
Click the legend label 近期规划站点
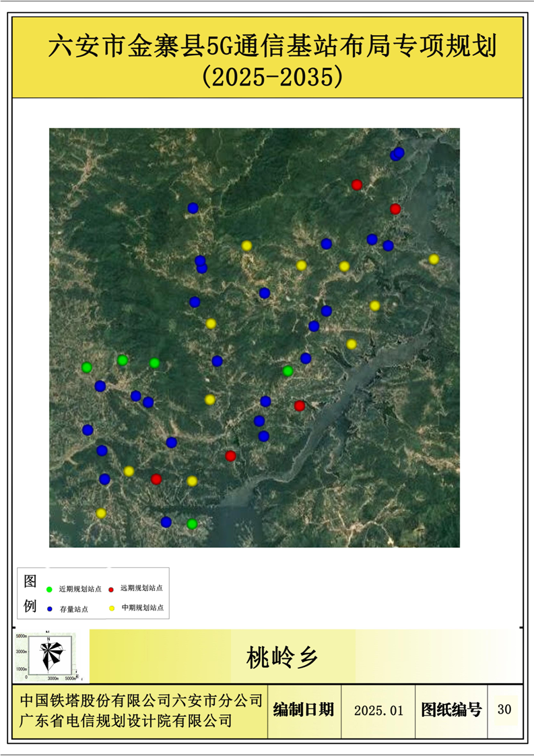coord(80,589)
